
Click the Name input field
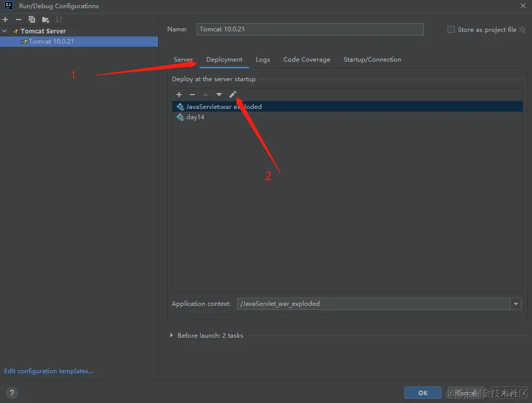click(310, 29)
